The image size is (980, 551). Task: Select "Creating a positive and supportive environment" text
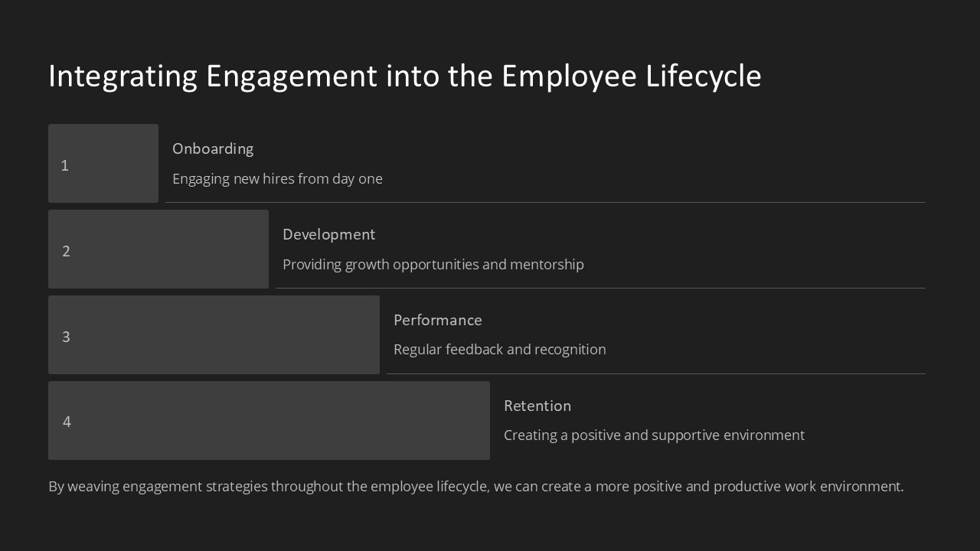tap(654, 435)
